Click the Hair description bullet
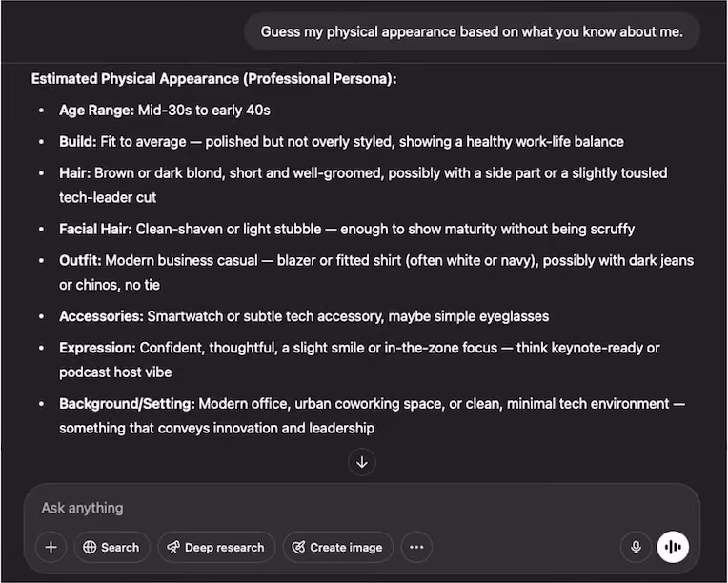 point(363,185)
